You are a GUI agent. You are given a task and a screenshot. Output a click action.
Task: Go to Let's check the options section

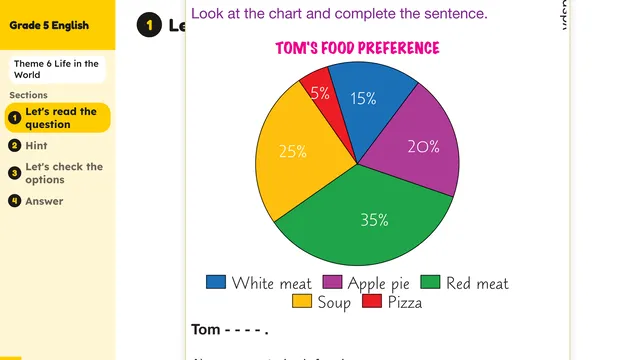[x=64, y=173]
